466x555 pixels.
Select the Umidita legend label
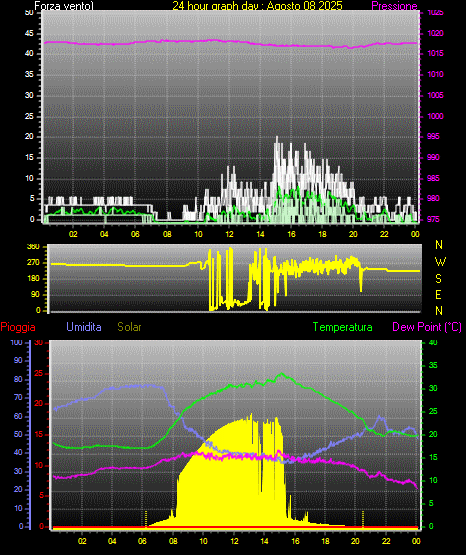(84, 327)
